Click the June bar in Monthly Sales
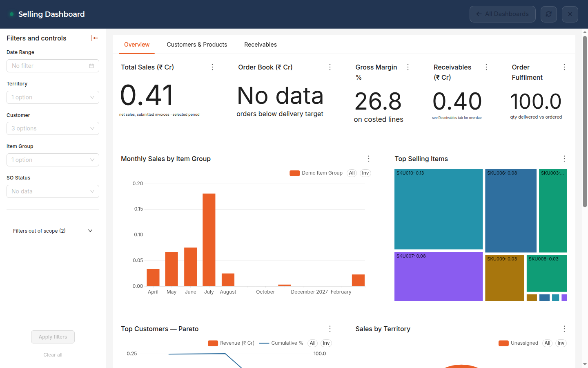Screen dimensions: 588x368 click(191, 267)
